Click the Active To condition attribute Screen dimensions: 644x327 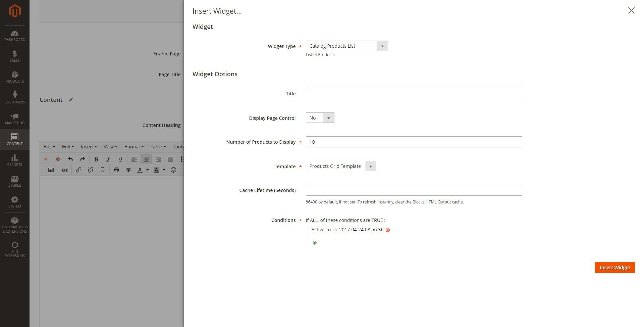click(x=321, y=230)
